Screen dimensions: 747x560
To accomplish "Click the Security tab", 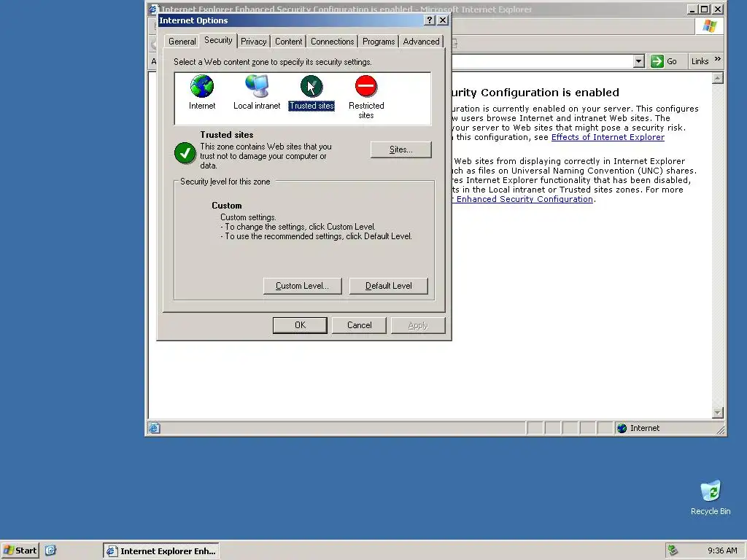I will [x=218, y=41].
